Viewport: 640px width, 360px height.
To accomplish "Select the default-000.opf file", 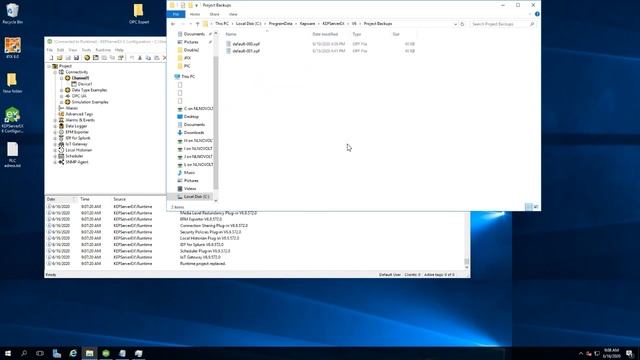I will (x=246, y=44).
